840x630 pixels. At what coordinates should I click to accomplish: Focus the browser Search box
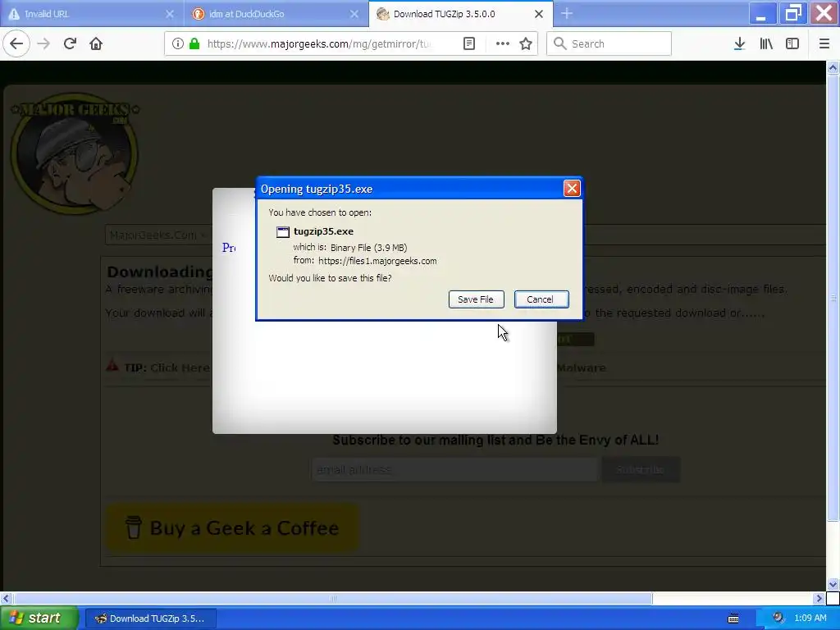[x=609, y=44]
